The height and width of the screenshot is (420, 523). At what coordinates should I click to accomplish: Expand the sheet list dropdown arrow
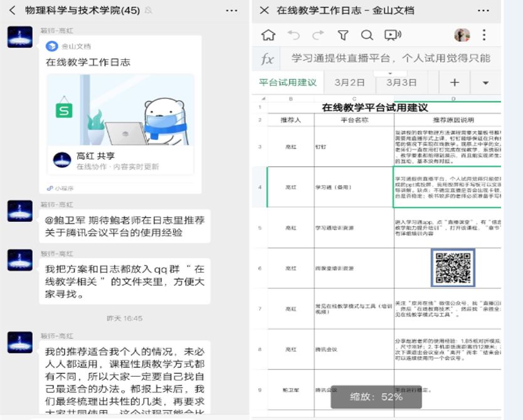pos(485,83)
